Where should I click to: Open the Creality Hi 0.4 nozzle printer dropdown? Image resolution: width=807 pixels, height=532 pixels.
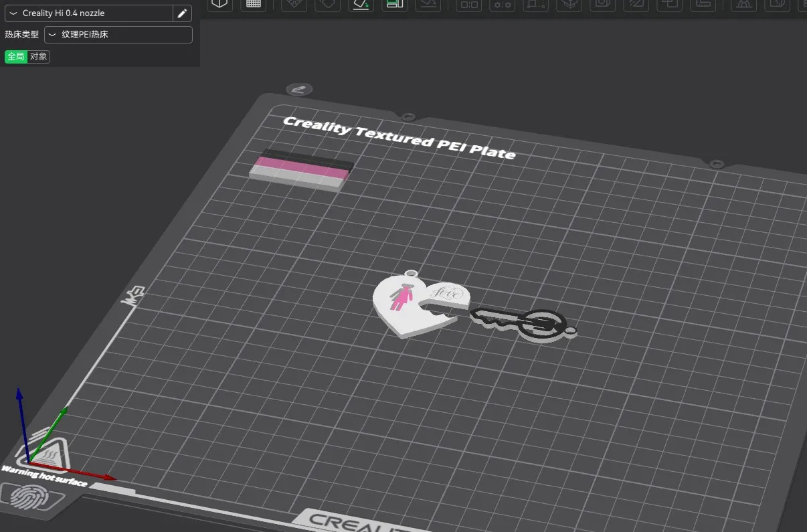89,13
